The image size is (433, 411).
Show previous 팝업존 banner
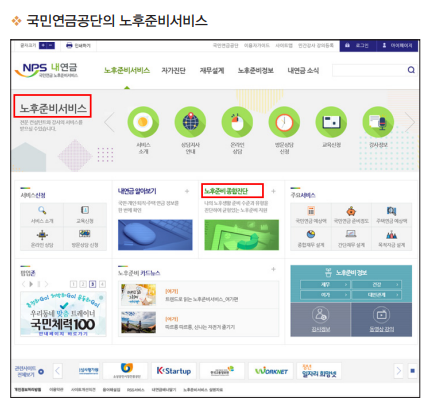pyautogui.click(x=23, y=284)
